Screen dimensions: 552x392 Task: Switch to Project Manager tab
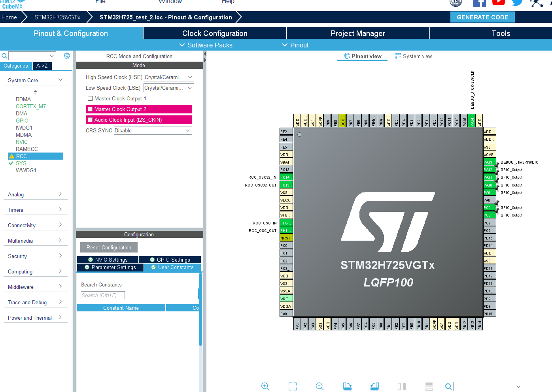358,33
